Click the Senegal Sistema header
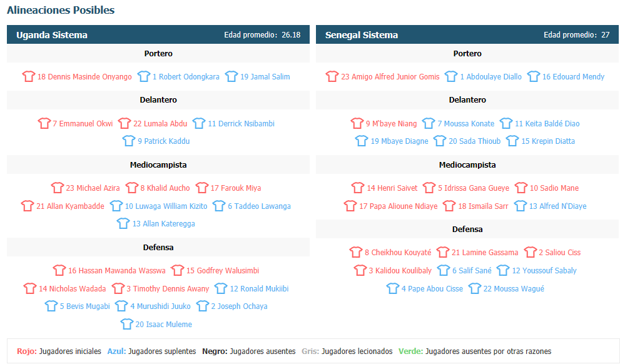620x364 pixels. click(467, 35)
